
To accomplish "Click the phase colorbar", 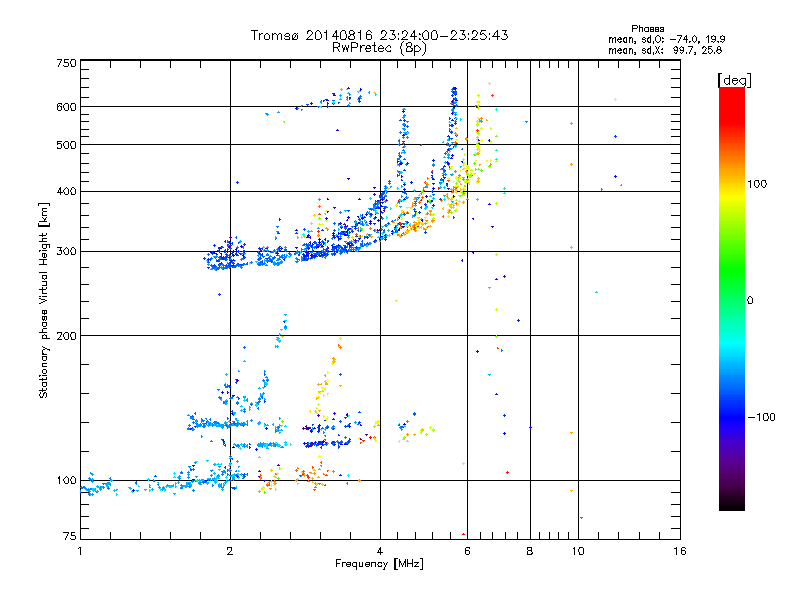I will 732,299.
